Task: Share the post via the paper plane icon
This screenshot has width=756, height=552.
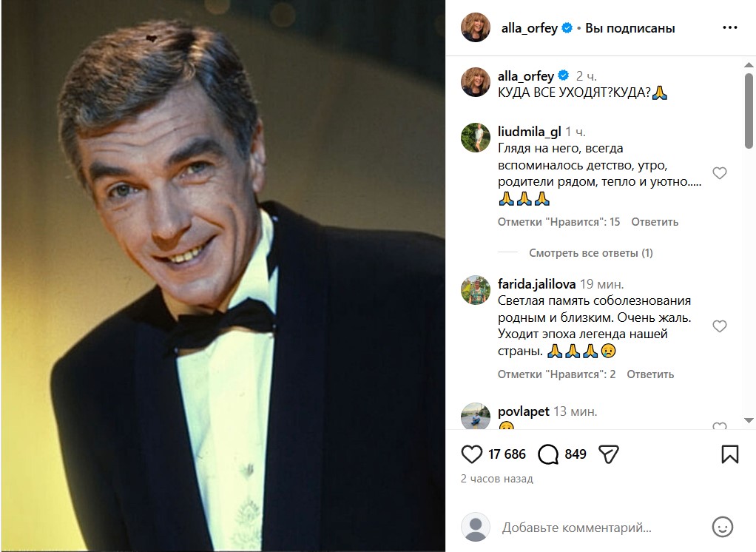Action: (x=610, y=454)
